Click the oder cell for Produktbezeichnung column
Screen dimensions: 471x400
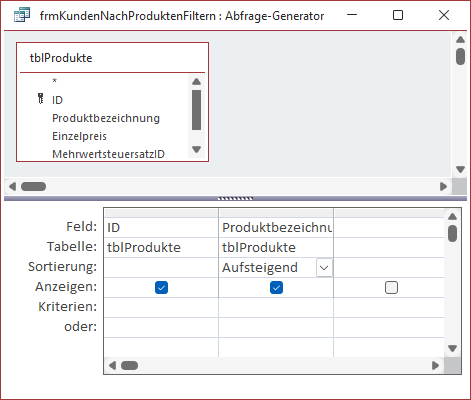[276, 327]
